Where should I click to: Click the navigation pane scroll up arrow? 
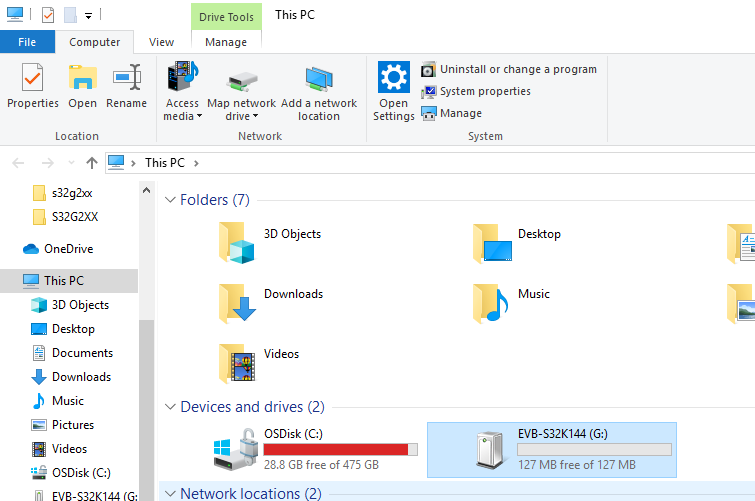[146, 190]
